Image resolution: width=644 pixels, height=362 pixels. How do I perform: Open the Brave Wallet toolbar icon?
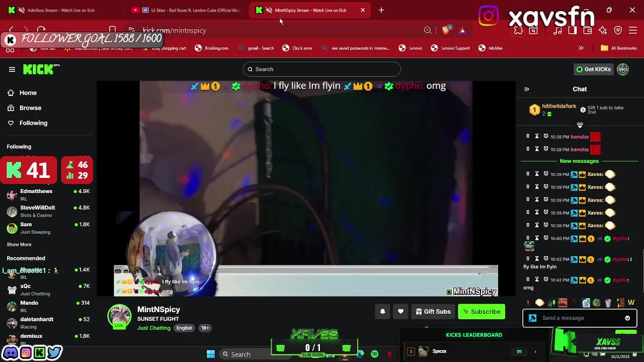click(588, 30)
